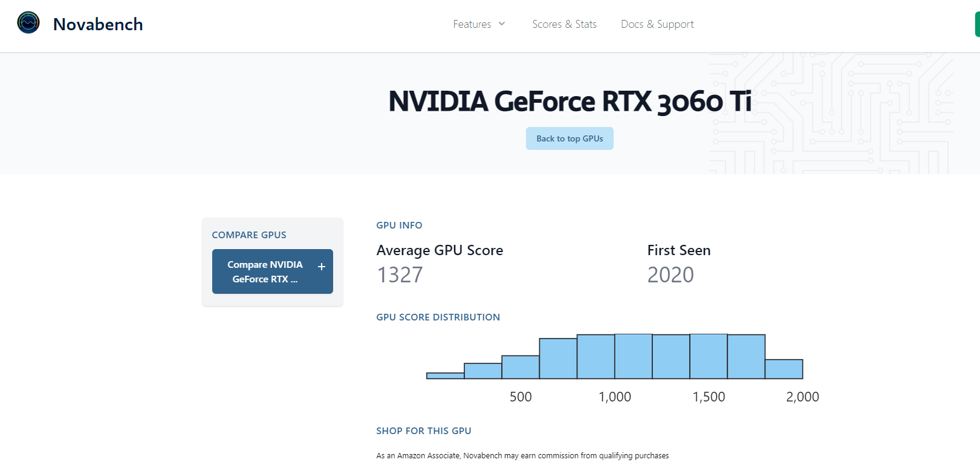Click the NVIDIA GeForce RTX 3060 Ti heading
This screenshot has width=980, height=474.
click(x=570, y=101)
